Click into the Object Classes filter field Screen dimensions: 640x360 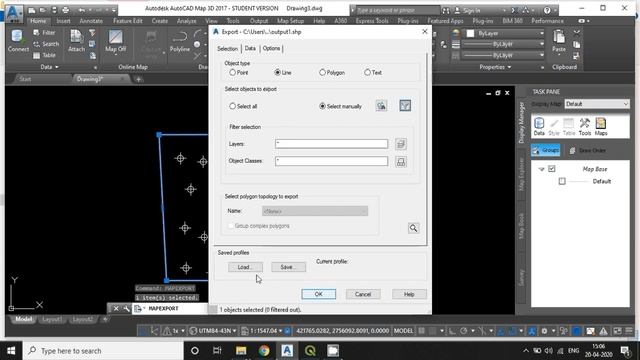331,161
